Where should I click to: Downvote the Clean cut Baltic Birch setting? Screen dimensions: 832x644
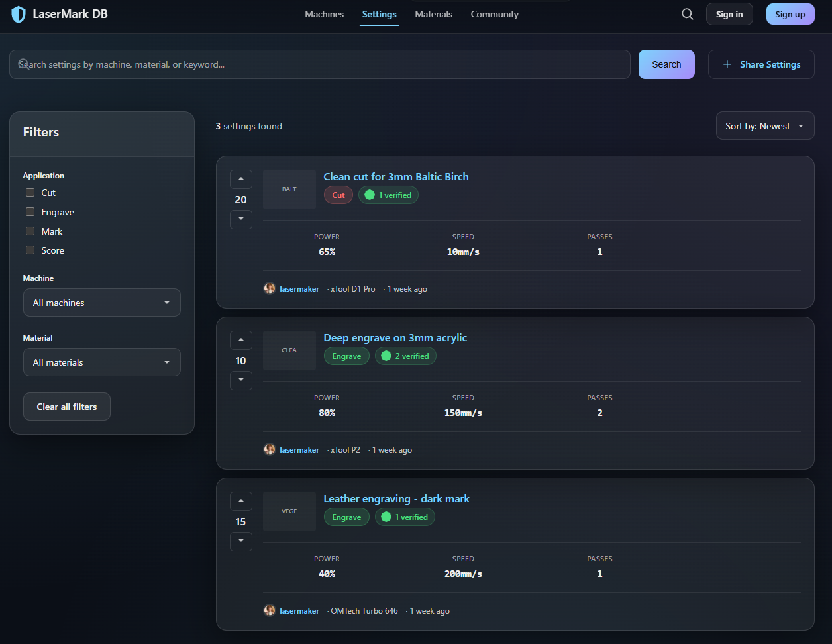pyautogui.click(x=241, y=219)
